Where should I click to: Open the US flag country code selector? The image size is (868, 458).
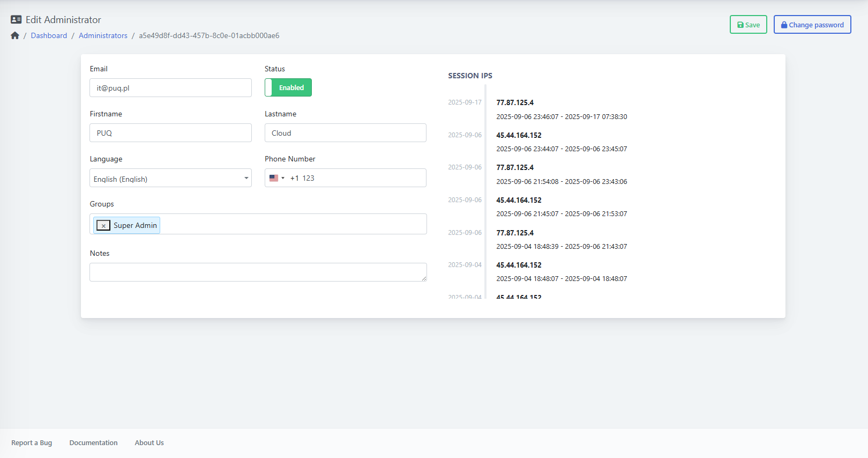click(276, 178)
